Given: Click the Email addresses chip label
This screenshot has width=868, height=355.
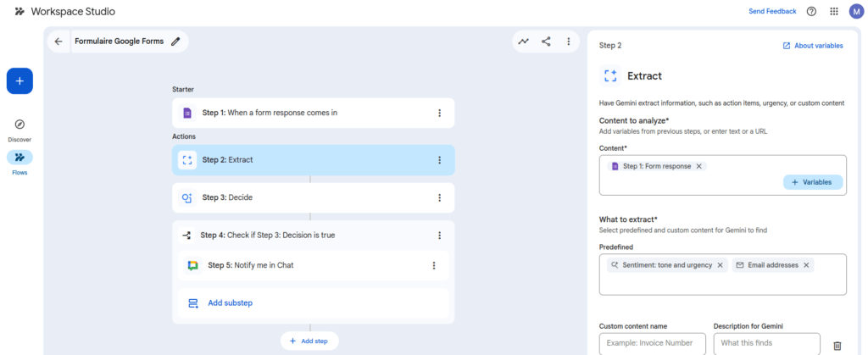Looking at the screenshot, I should coord(773,265).
